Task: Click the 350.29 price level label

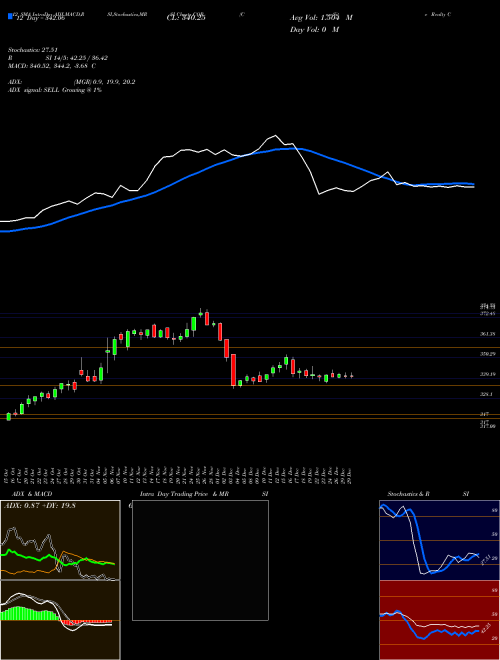Action: pos(487,354)
